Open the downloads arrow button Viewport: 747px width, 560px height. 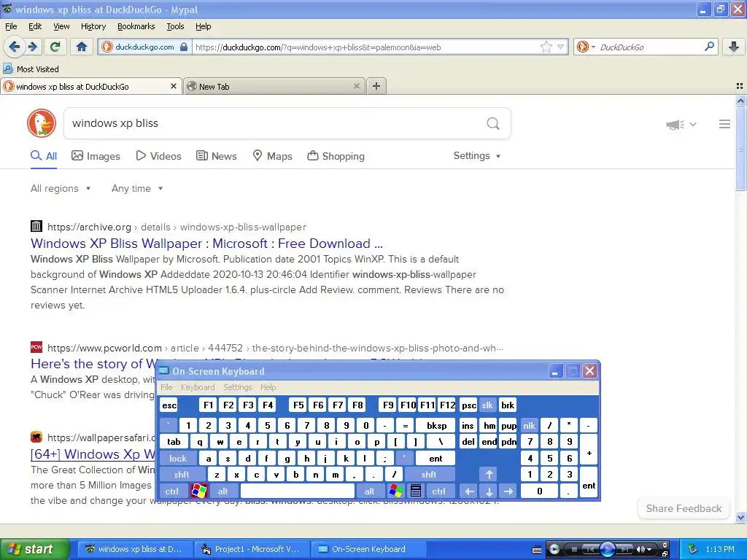(734, 47)
